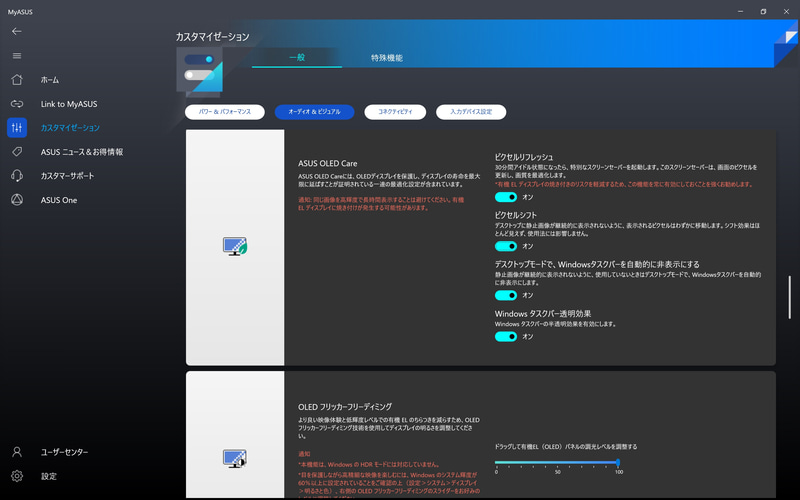
Task: Click the 設定 gear icon
Action: click(x=17, y=476)
